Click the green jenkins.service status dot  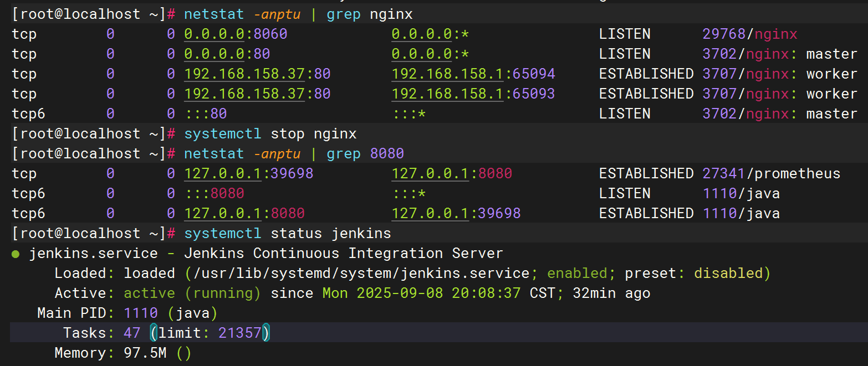point(16,254)
